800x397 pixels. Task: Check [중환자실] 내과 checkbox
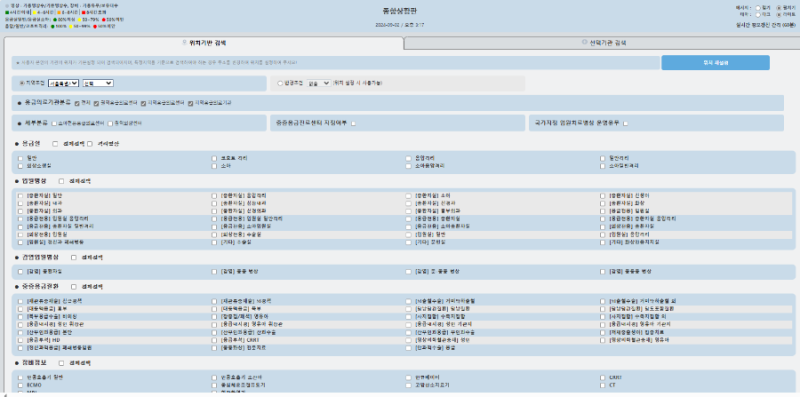click(20, 203)
